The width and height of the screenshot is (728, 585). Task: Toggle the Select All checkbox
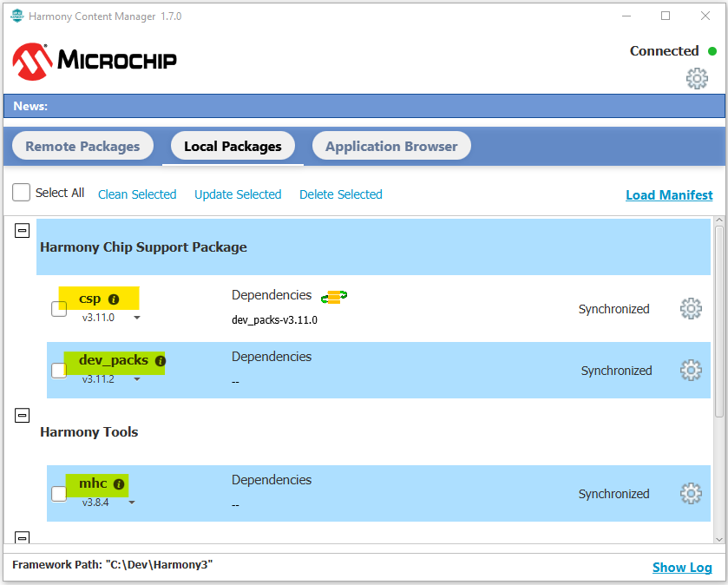click(22, 192)
